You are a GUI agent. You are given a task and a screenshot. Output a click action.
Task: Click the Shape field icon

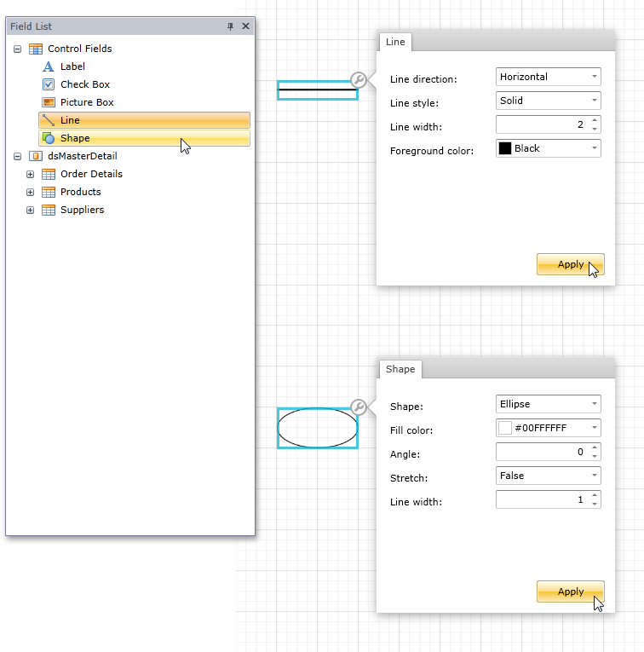point(49,138)
